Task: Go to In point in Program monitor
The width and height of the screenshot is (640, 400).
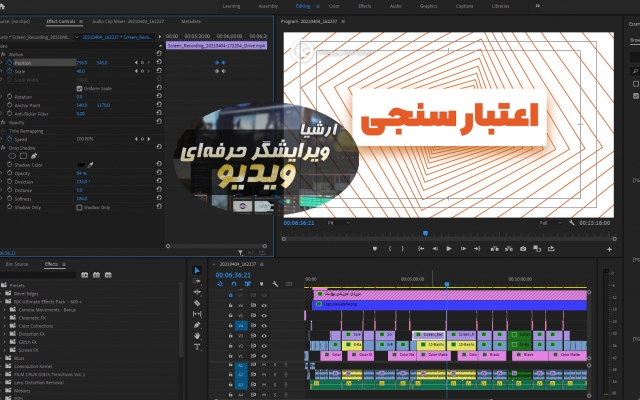Action: pyautogui.click(x=421, y=249)
